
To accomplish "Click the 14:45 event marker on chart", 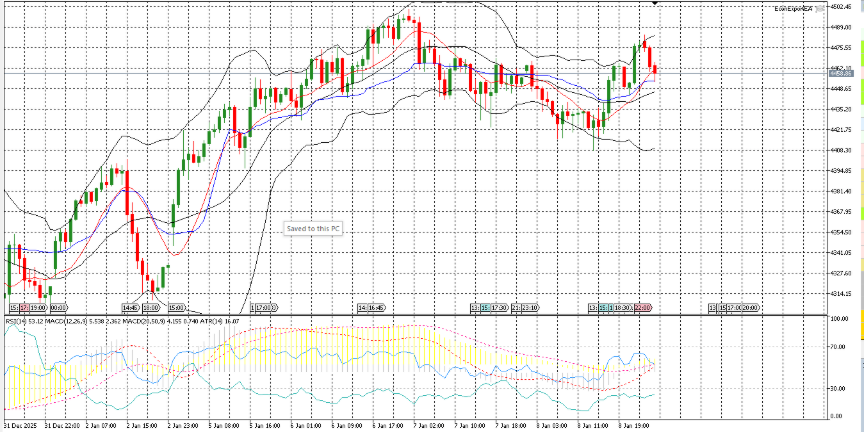I will point(130,308).
